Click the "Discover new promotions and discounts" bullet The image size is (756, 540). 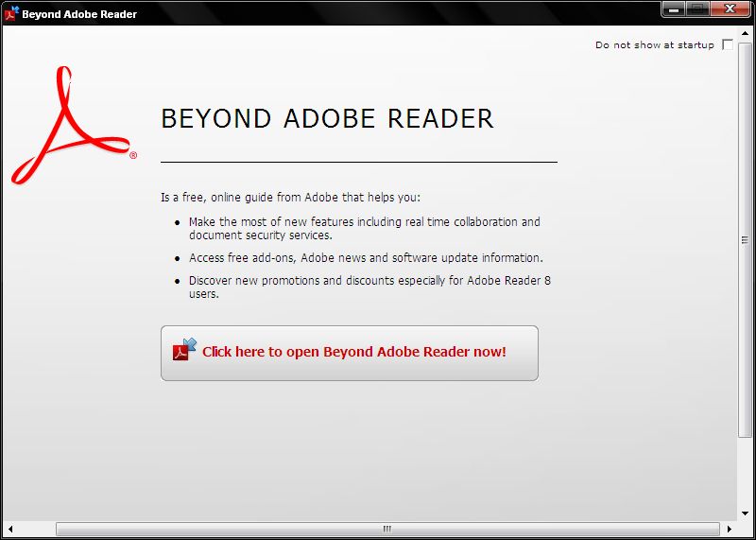[369, 287]
